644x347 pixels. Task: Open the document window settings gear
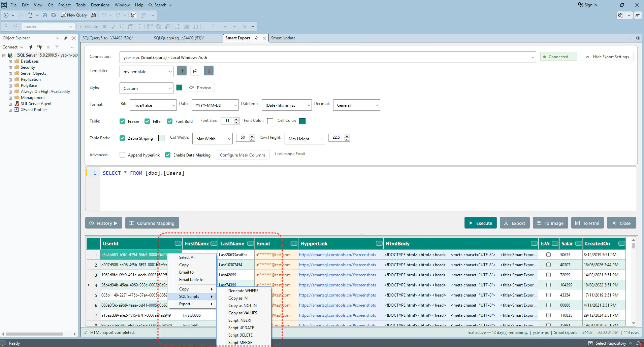pyautogui.click(x=638, y=38)
